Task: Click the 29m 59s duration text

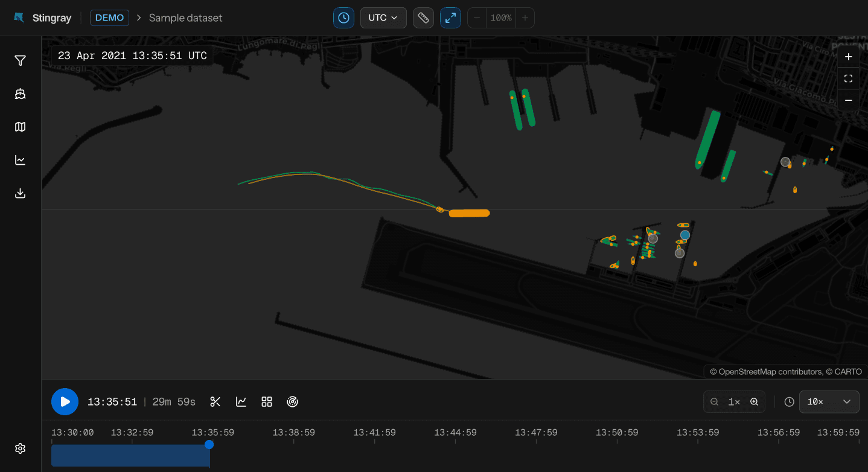Action: pos(174,402)
